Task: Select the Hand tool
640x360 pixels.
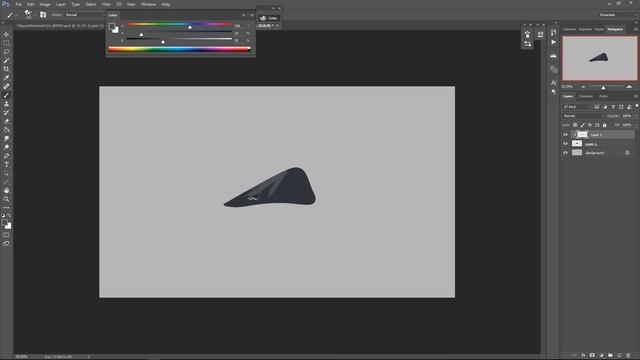Action: (x=6, y=191)
